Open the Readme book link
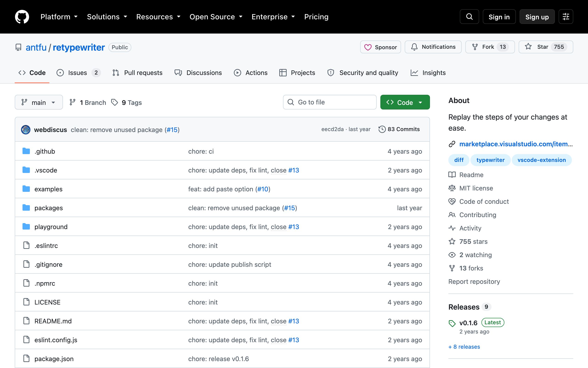The width and height of the screenshot is (588, 368). click(x=466, y=175)
